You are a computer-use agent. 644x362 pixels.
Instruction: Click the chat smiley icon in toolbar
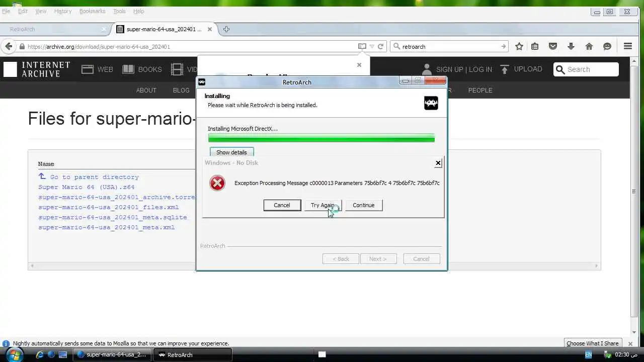pos(607,46)
